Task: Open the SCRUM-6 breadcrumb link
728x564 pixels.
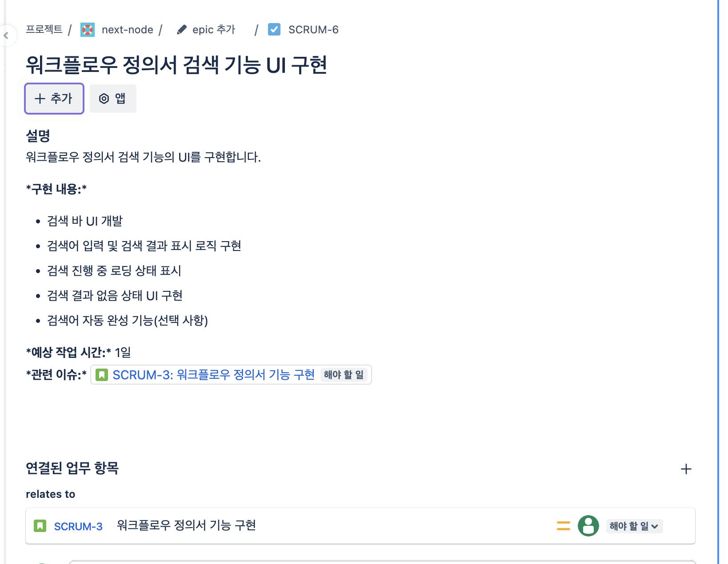Action: click(x=313, y=30)
